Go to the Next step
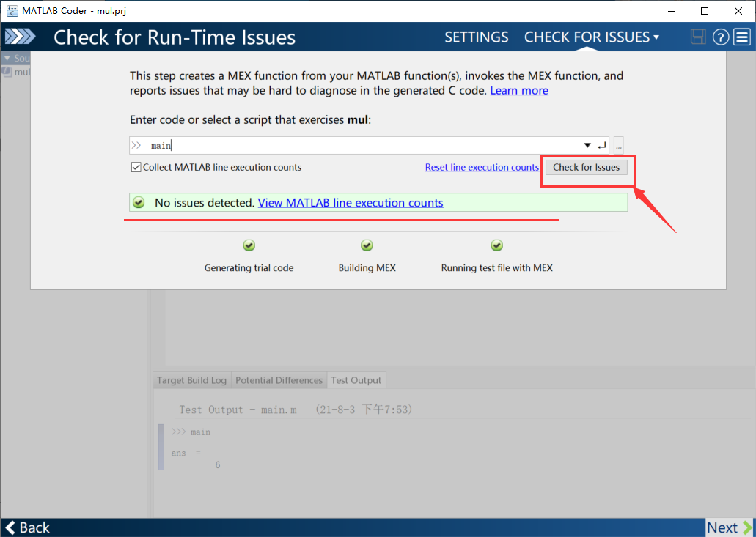The image size is (756, 537). (x=729, y=527)
